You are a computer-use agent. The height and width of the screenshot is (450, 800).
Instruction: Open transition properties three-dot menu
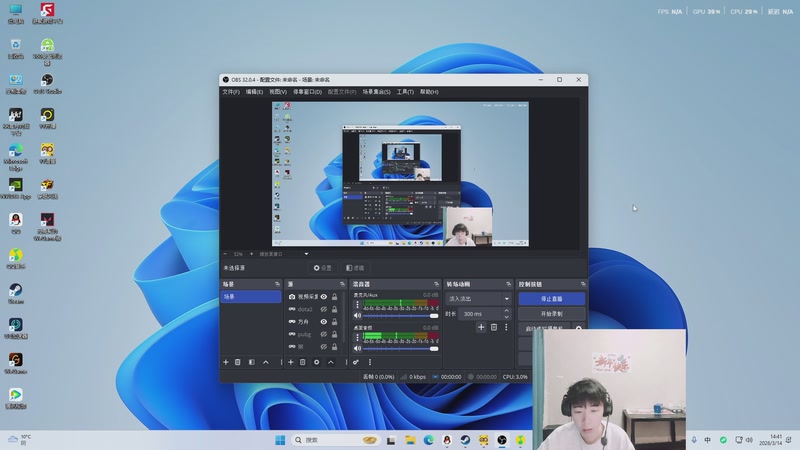506,327
